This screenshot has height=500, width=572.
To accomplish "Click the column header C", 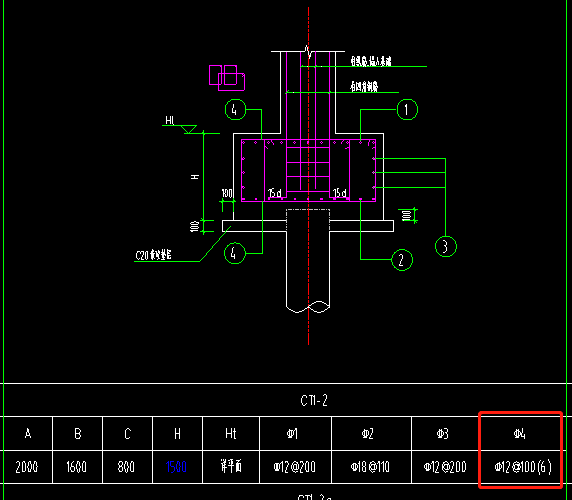I will click(x=127, y=433).
